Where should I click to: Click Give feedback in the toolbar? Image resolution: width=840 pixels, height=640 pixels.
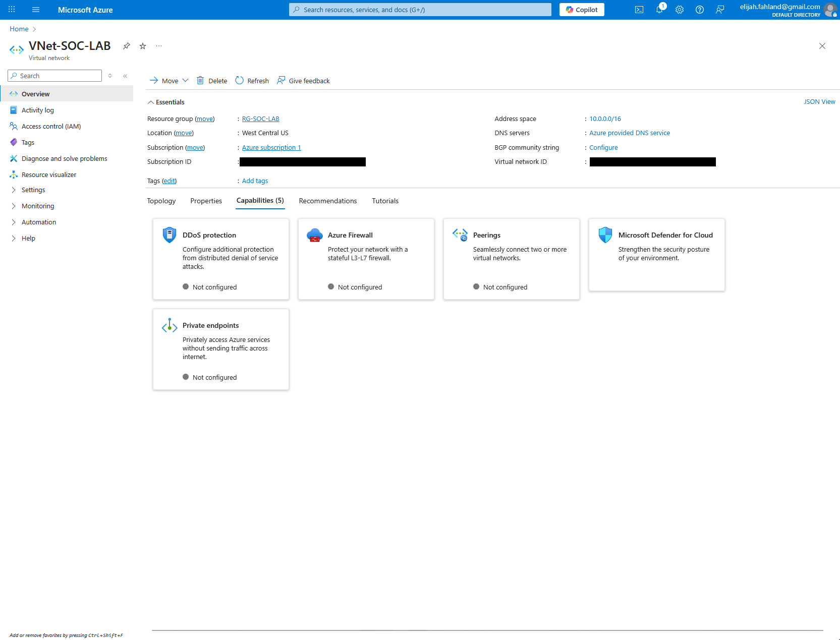(303, 81)
